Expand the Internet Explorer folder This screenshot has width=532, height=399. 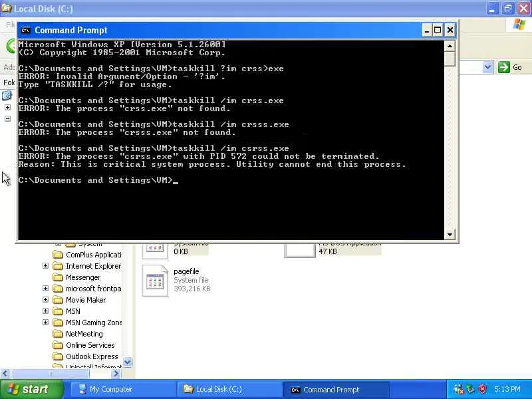click(45, 265)
